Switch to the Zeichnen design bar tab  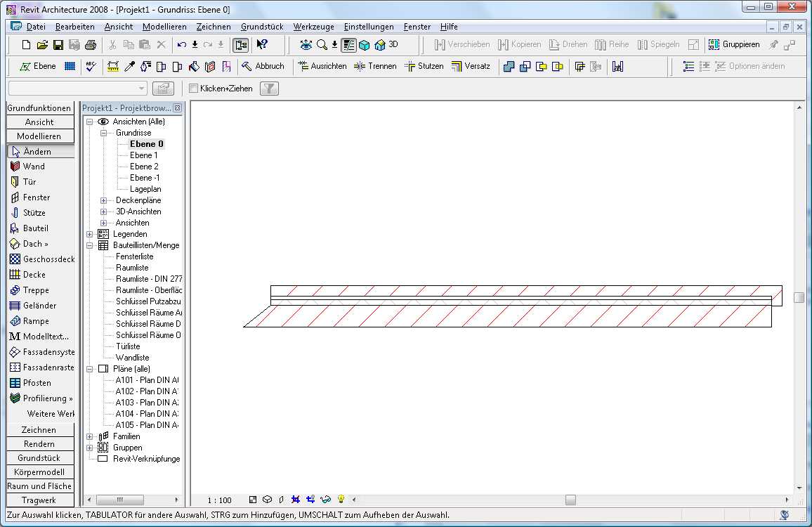40,430
